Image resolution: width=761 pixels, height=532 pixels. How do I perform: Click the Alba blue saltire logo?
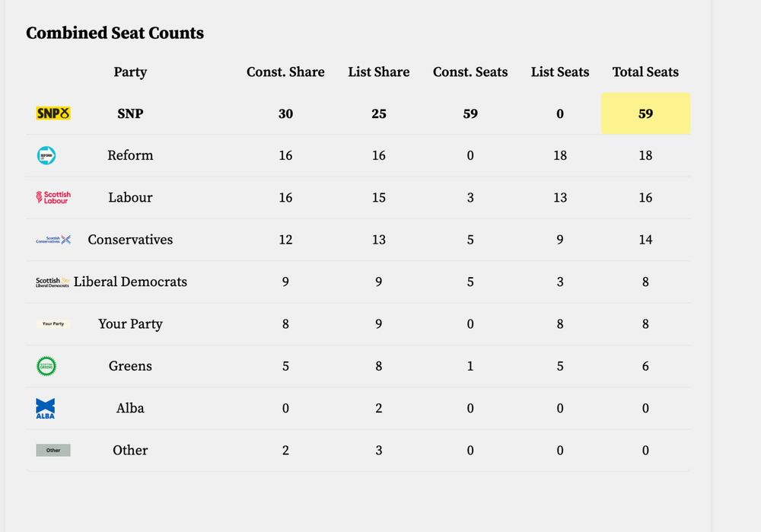pyautogui.click(x=46, y=408)
